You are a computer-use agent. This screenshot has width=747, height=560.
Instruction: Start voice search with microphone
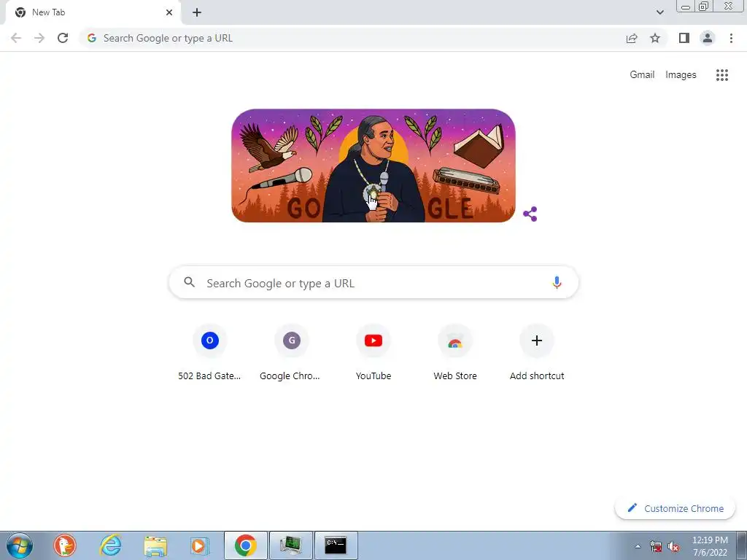557,283
